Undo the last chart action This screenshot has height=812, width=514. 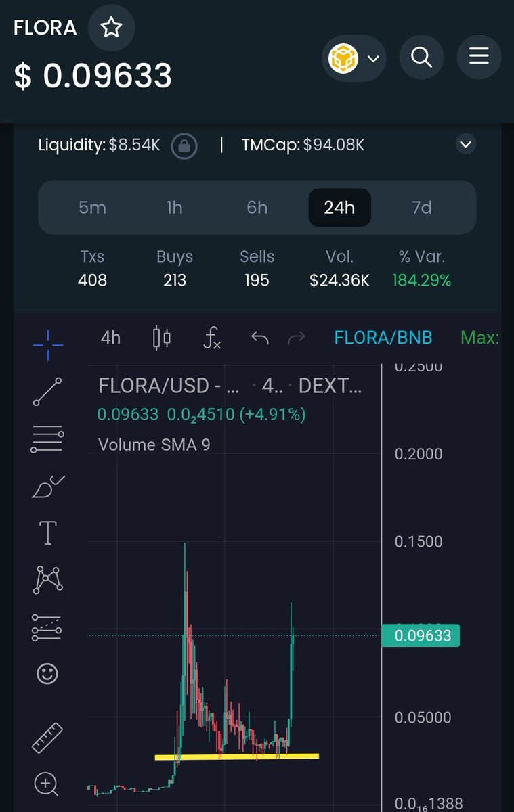[259, 338]
